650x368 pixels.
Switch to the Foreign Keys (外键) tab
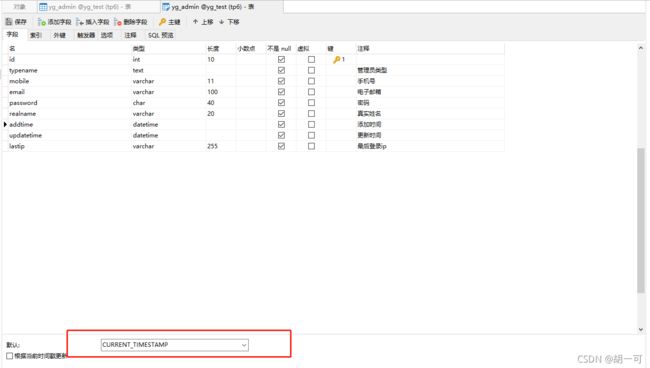pyautogui.click(x=60, y=35)
